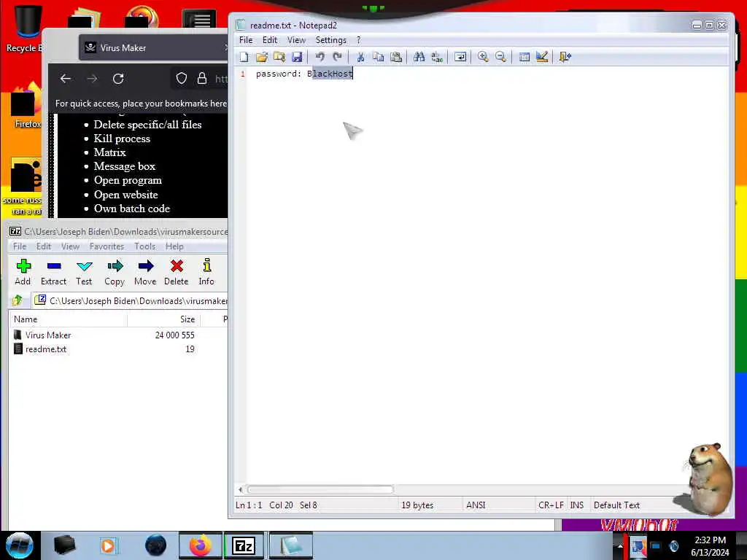The image size is (747, 560).
Task: Open the Tools menu in 7-Zip
Action: coord(145,246)
